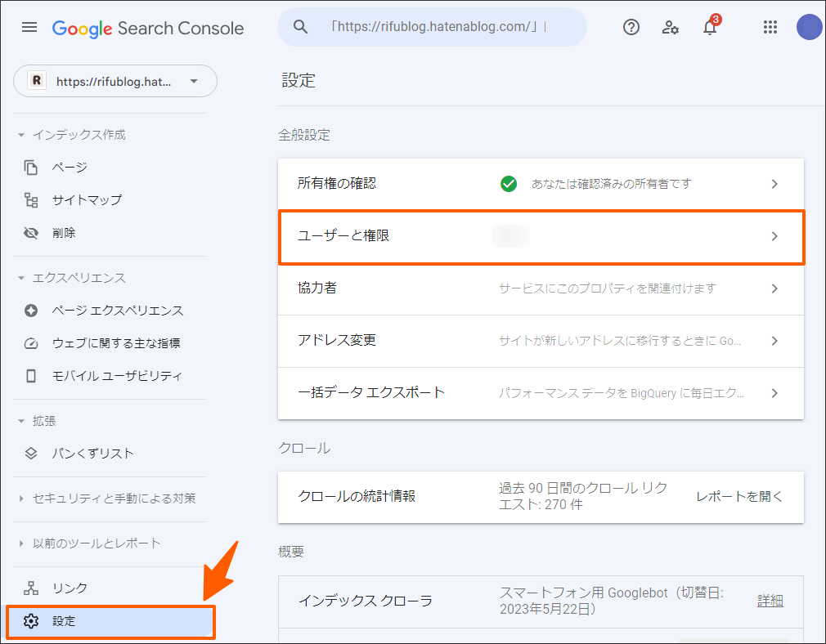Click chevron on ユーザーと権限 row

pos(774,236)
